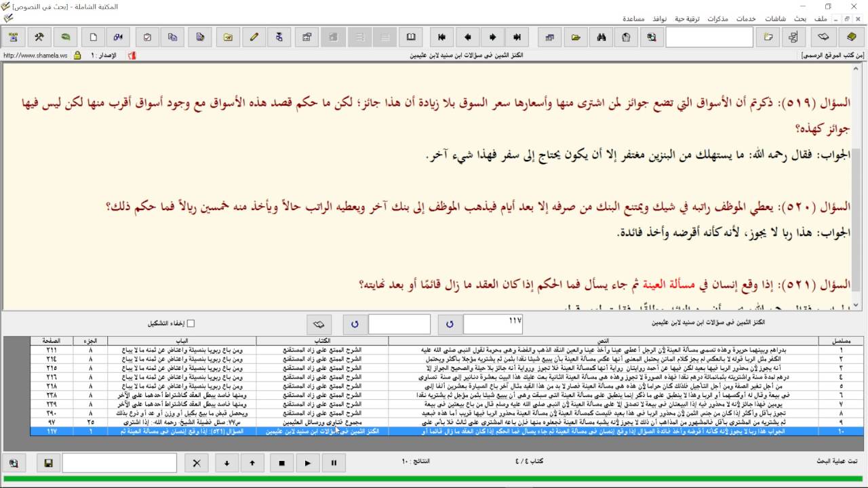
Task: Click the save results floppy disk icon
Action: point(48,463)
